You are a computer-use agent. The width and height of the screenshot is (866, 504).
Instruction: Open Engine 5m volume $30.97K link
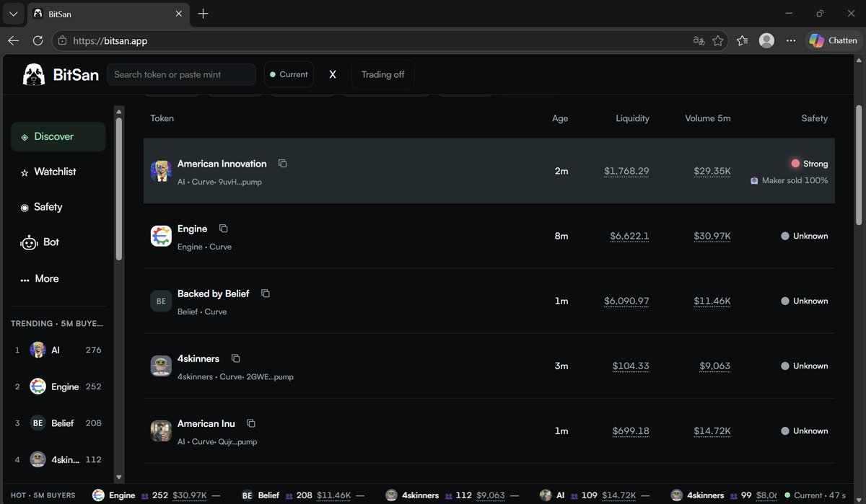pos(712,236)
